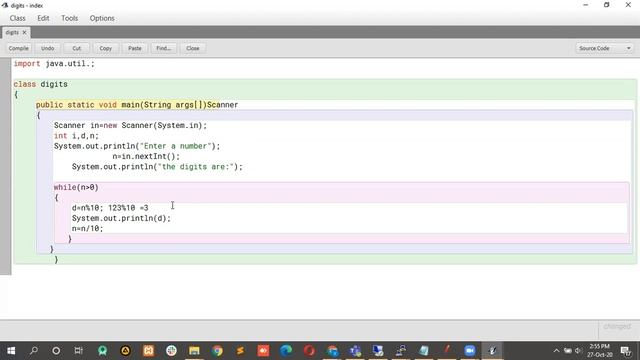The width and height of the screenshot is (640, 360).
Task: Open XAMPP from the taskbar
Action: 149,351
